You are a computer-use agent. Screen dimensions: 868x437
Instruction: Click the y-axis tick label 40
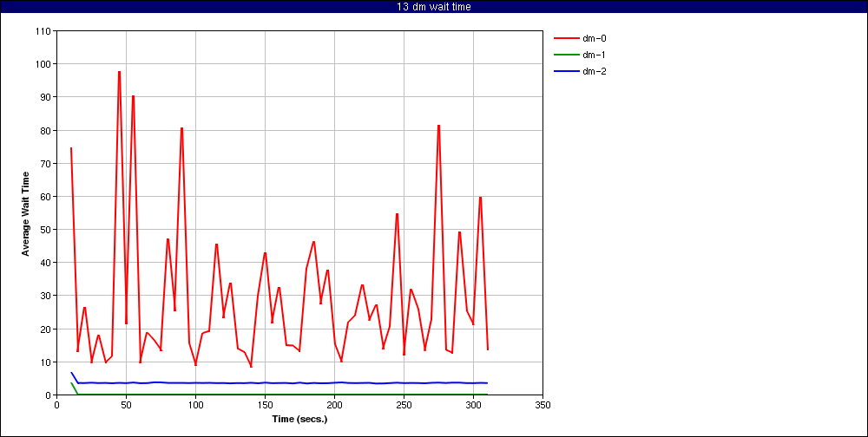(x=47, y=263)
